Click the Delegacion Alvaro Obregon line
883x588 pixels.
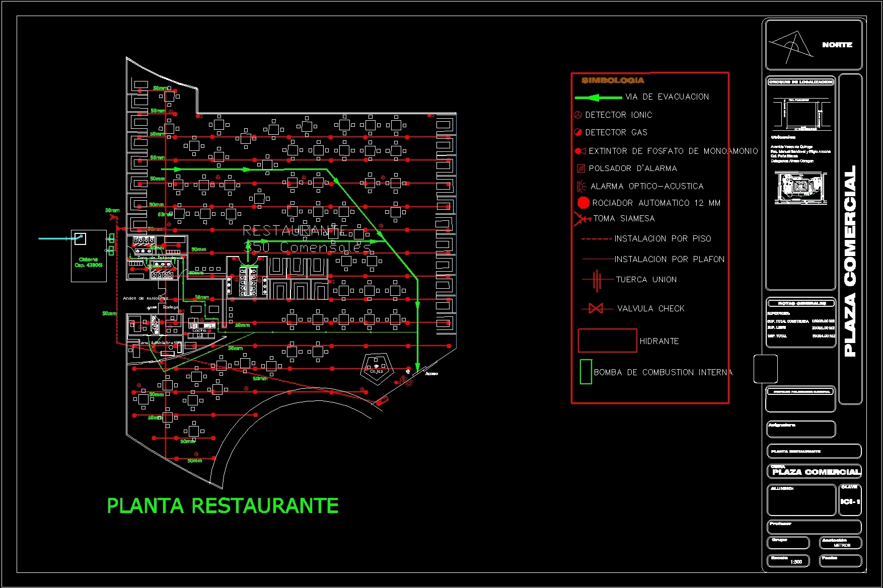pos(792,161)
